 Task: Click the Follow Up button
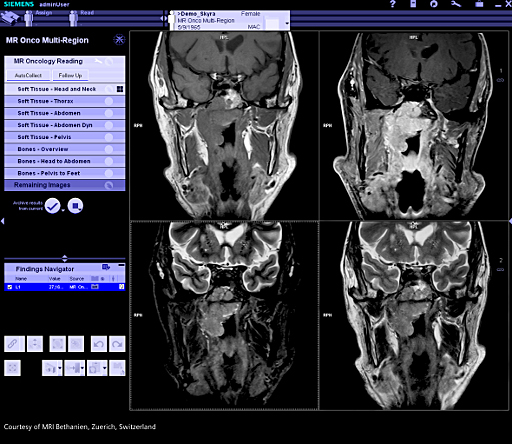70,76
